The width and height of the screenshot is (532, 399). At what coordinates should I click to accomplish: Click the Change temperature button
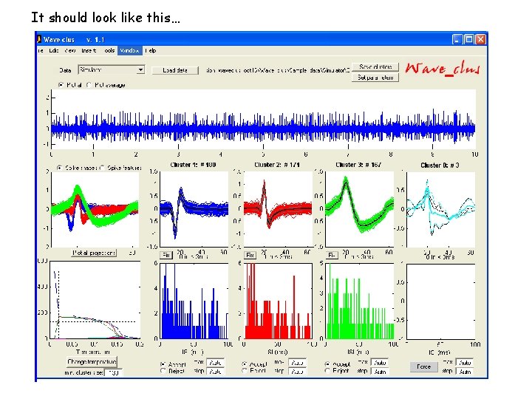pyautogui.click(x=92, y=361)
